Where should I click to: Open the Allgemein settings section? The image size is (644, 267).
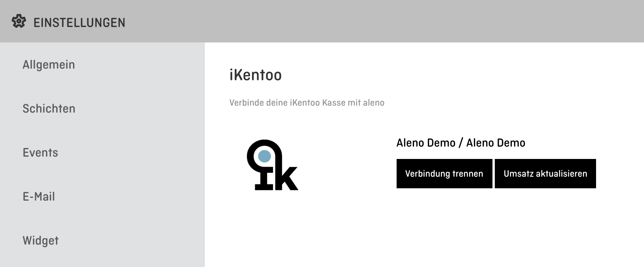point(49,65)
